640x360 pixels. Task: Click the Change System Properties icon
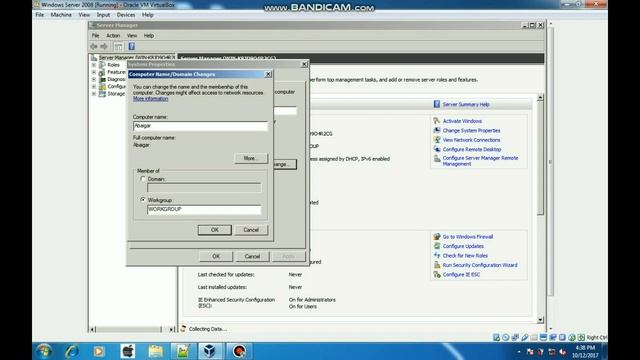[x=437, y=130]
